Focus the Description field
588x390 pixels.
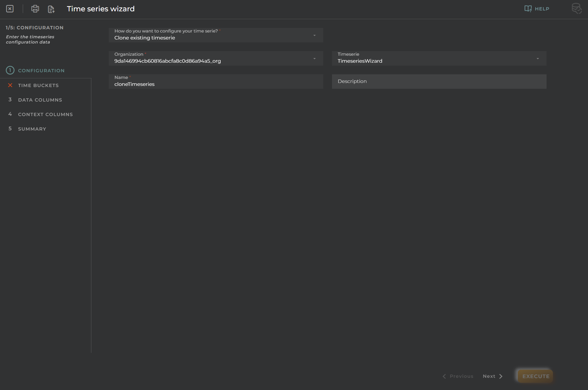(439, 81)
